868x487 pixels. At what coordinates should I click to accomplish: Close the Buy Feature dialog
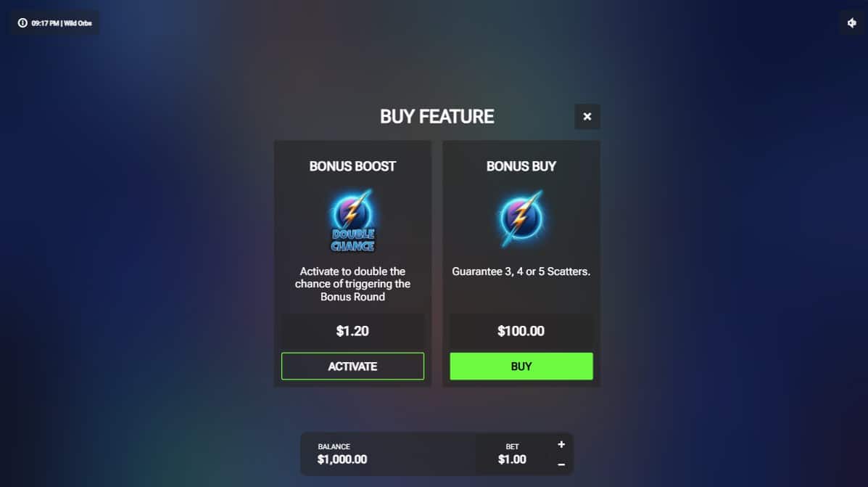pos(587,116)
